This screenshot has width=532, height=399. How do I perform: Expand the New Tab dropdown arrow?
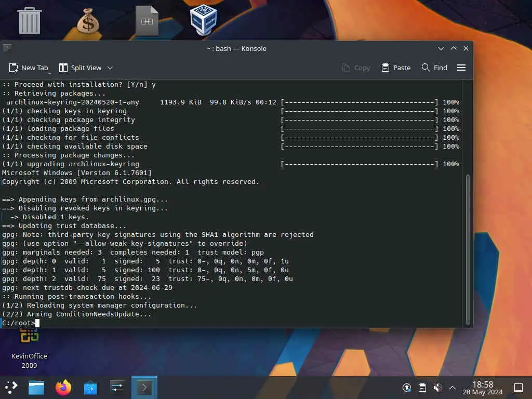click(49, 73)
